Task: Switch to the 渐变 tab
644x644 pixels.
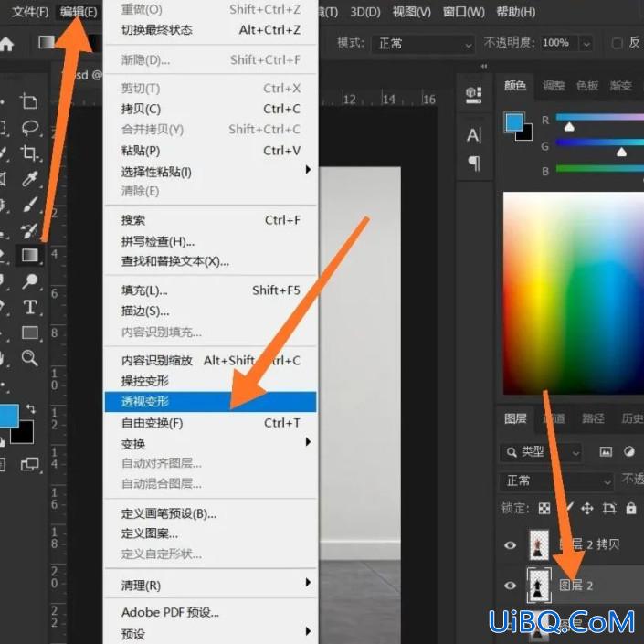Action: point(620,86)
